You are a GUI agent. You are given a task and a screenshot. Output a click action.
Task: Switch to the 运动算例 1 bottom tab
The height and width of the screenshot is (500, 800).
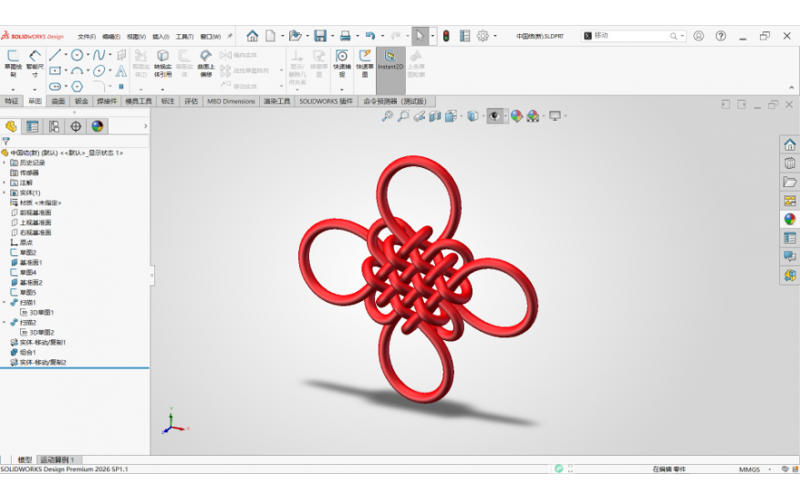coord(57,460)
